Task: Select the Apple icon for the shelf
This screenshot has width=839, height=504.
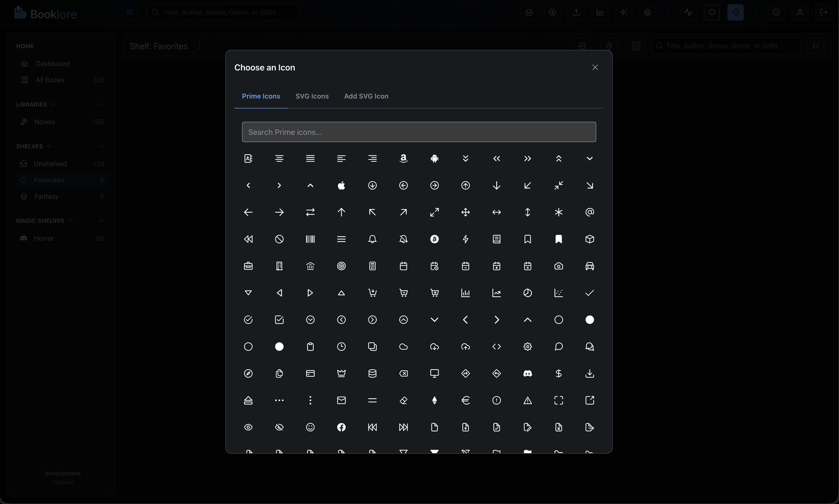Action: 341,185
